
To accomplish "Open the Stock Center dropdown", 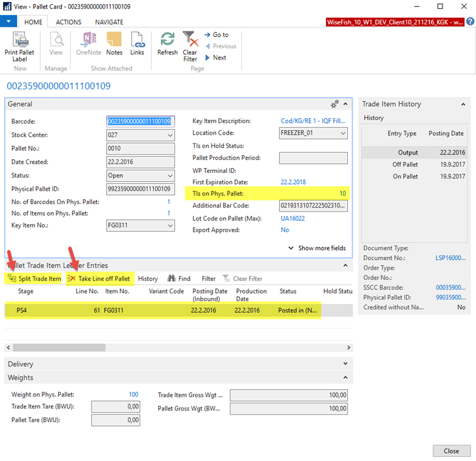I will coord(170,135).
